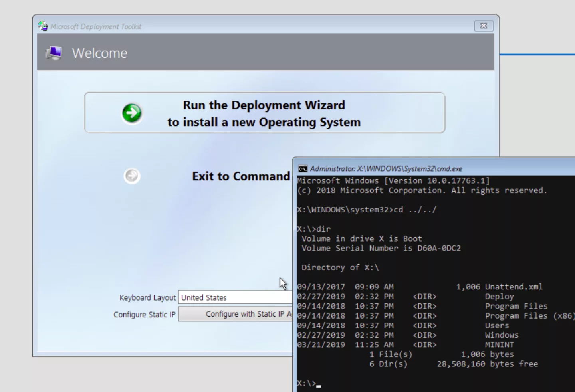Image resolution: width=575 pixels, height=392 pixels.
Task: Click the Windows directory entry in cmd
Action: coord(502,335)
